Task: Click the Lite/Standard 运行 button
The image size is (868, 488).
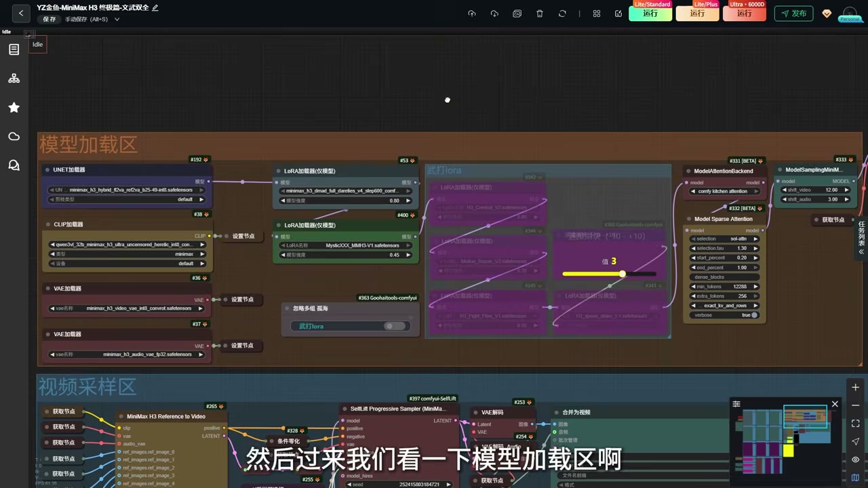Action: coord(650,14)
